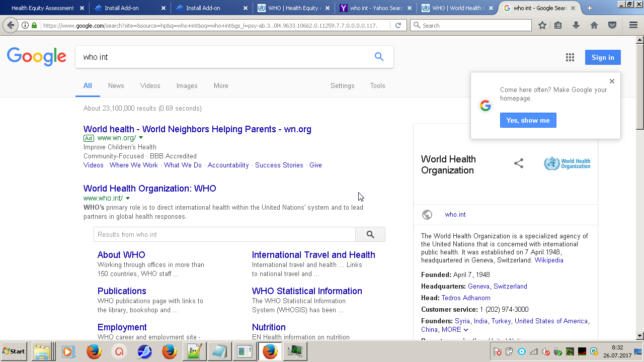The width and height of the screenshot is (644, 362).
Task: Switch to the Yahoo Search browser tab
Action: coord(375,8)
